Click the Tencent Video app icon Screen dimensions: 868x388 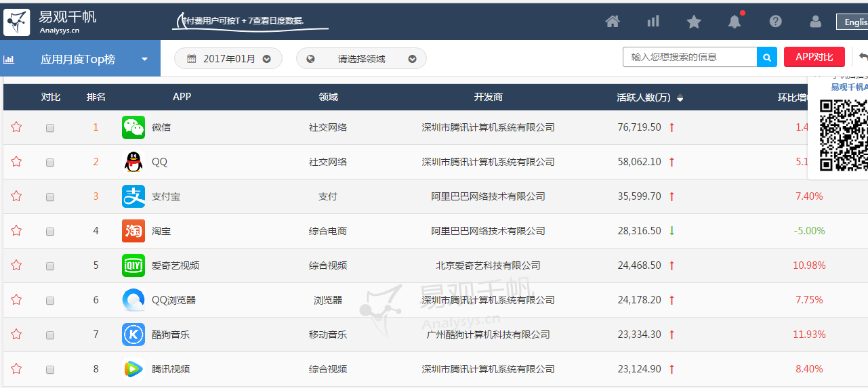(133, 369)
